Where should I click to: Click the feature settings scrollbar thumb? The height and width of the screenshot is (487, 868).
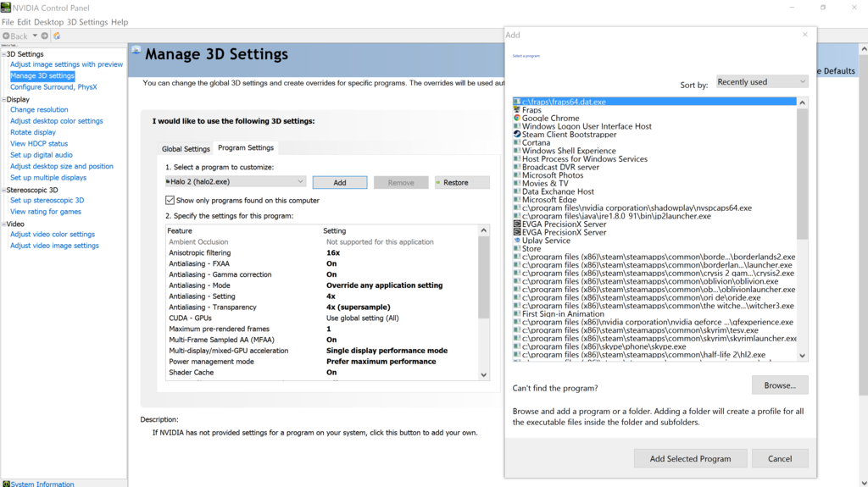(484, 277)
